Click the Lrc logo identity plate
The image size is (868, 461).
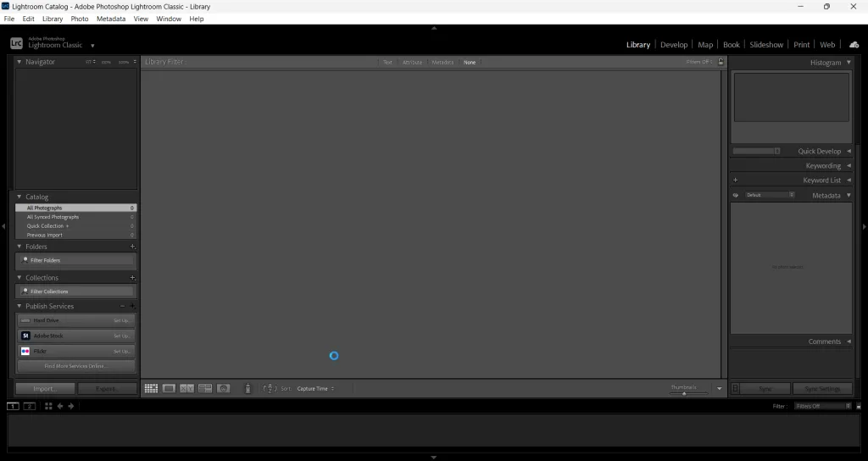[x=17, y=43]
